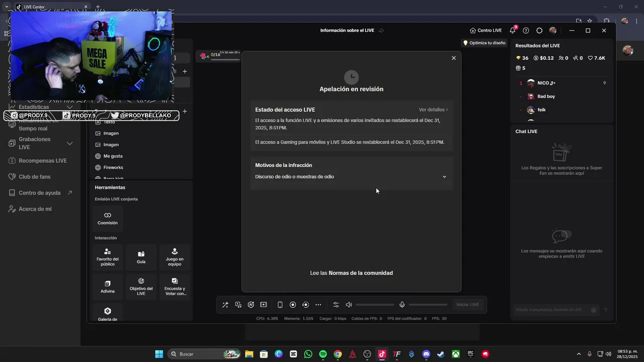Open Spotify from the taskbar

coord(323,354)
